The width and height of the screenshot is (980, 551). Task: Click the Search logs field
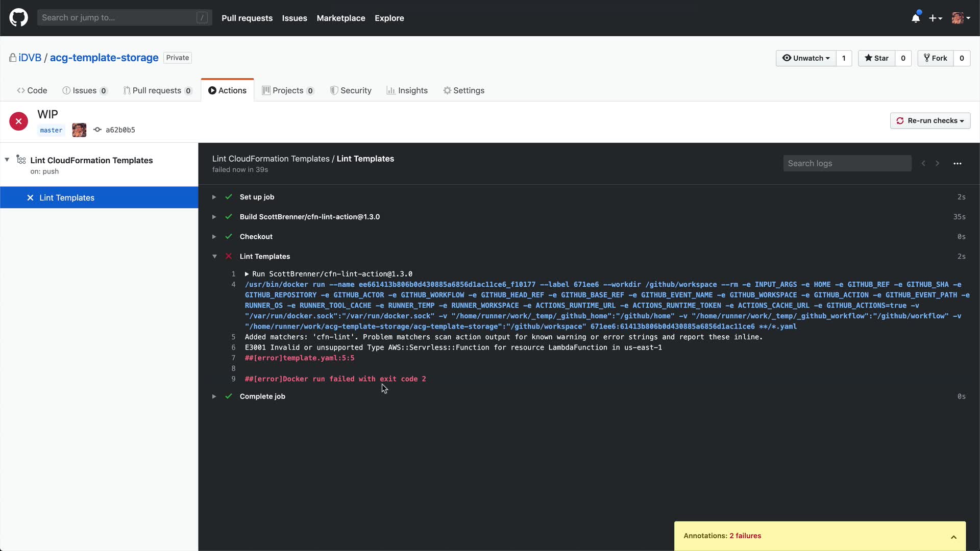coord(847,164)
